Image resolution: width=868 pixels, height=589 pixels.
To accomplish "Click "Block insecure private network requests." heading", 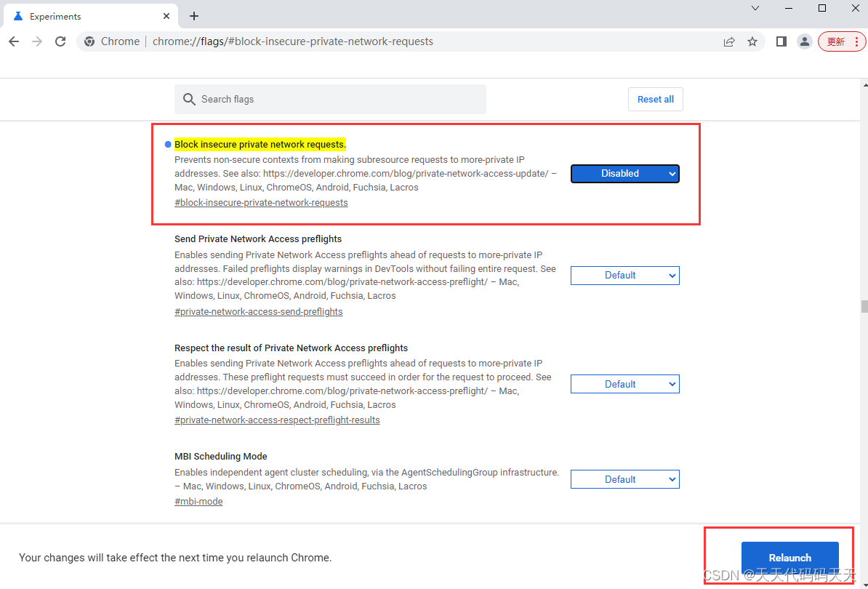I will point(260,145).
